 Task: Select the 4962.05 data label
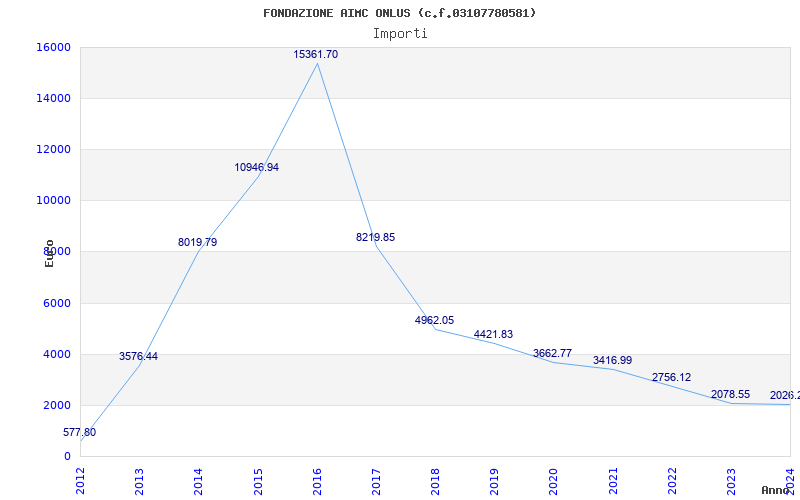pos(434,320)
